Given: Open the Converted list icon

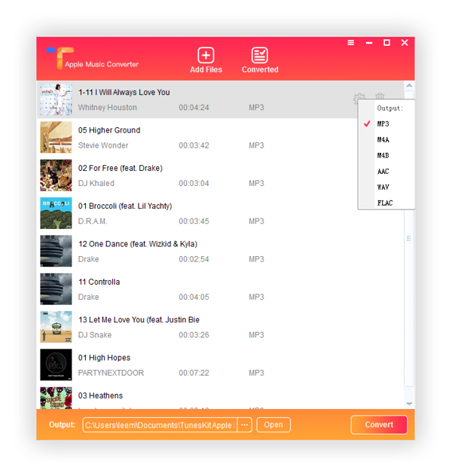Looking at the screenshot, I should tap(260, 55).
